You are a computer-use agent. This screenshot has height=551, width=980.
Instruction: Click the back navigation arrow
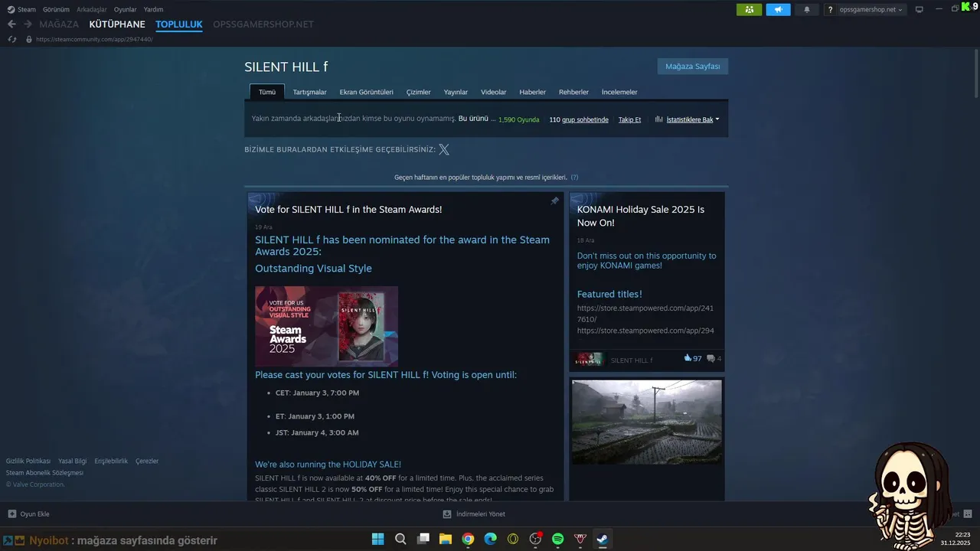click(11, 24)
